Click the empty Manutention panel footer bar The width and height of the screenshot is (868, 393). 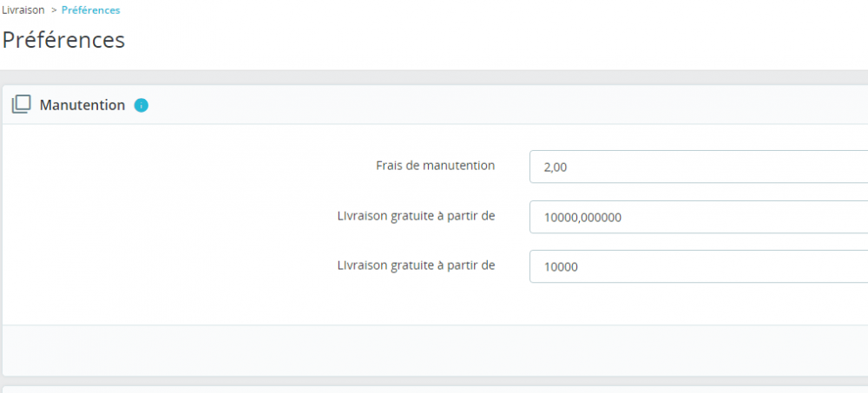point(434,350)
